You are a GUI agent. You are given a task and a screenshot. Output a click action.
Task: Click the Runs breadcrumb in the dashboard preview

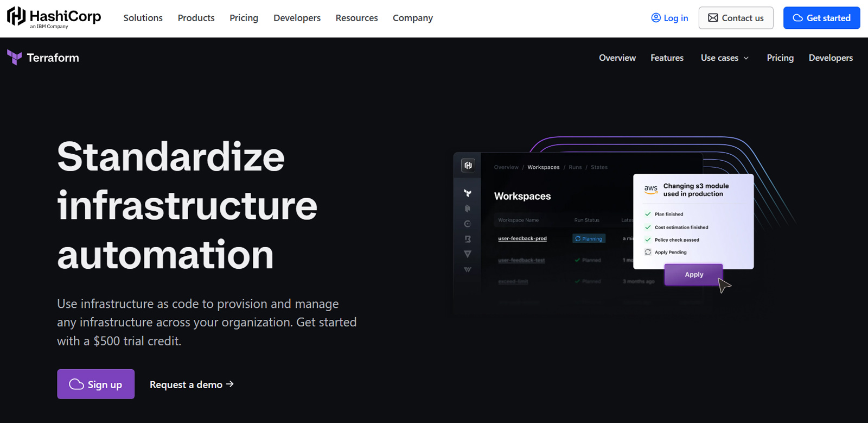(575, 167)
